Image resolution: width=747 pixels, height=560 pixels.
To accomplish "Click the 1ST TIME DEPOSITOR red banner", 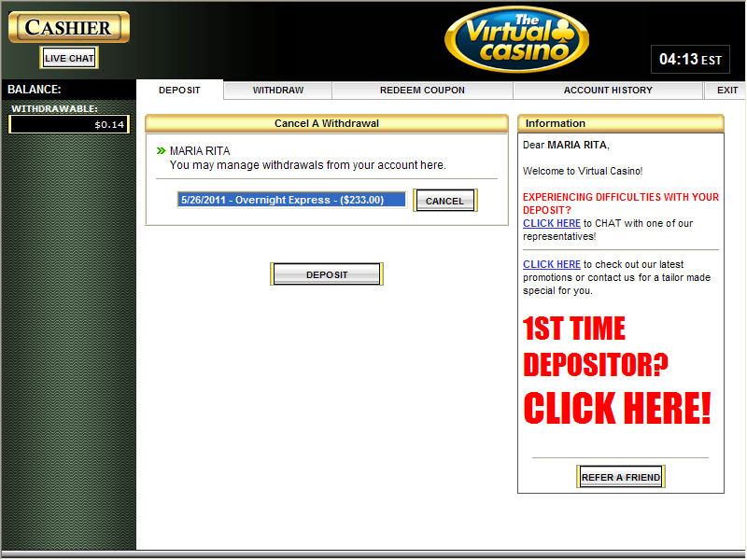I will [617, 370].
